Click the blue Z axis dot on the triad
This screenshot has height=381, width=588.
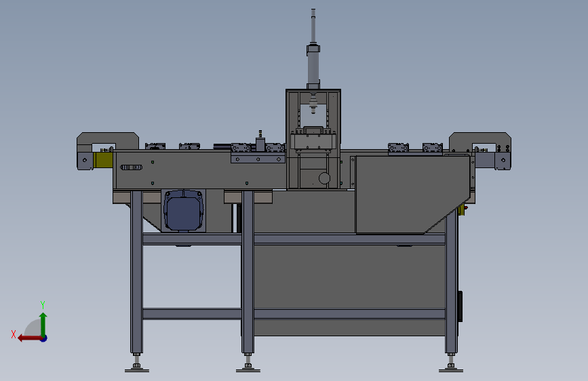click(x=44, y=338)
